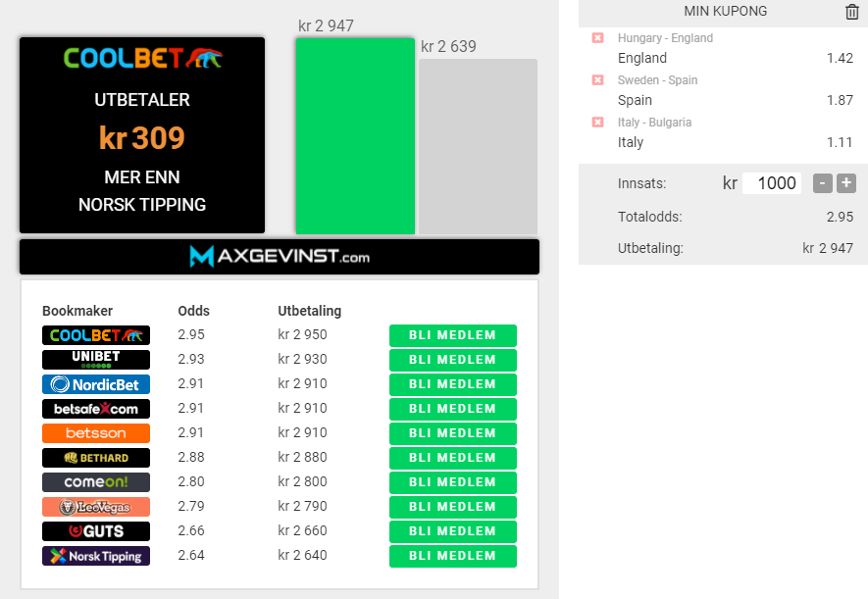
Task: Click the kr 309 amount in banner
Action: 141,138
